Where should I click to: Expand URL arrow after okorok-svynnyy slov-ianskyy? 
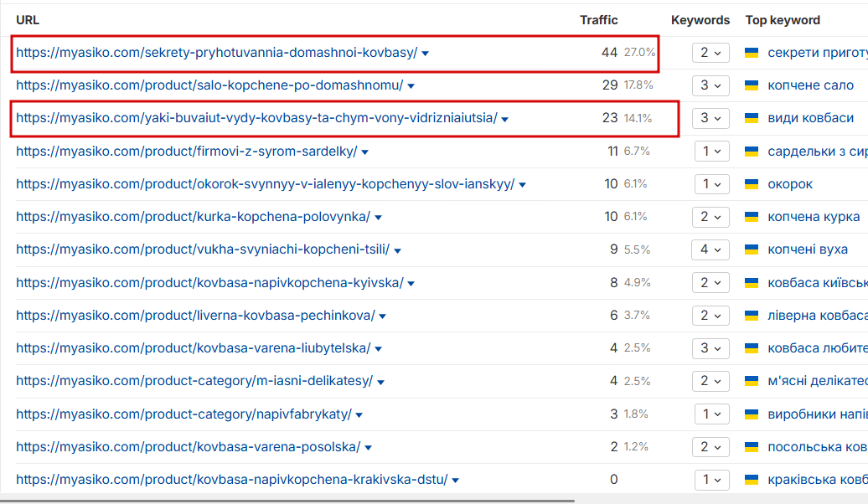pos(522,185)
